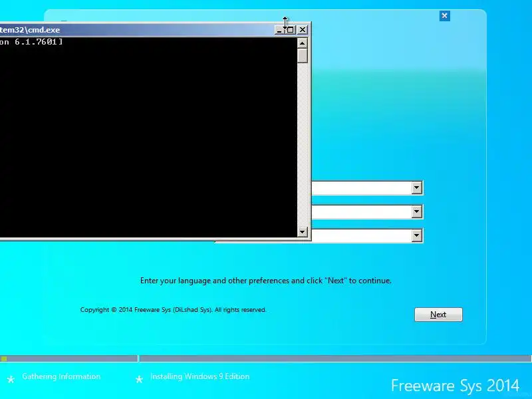
Task: Close the installer dialog with blue X
Action: [444, 15]
